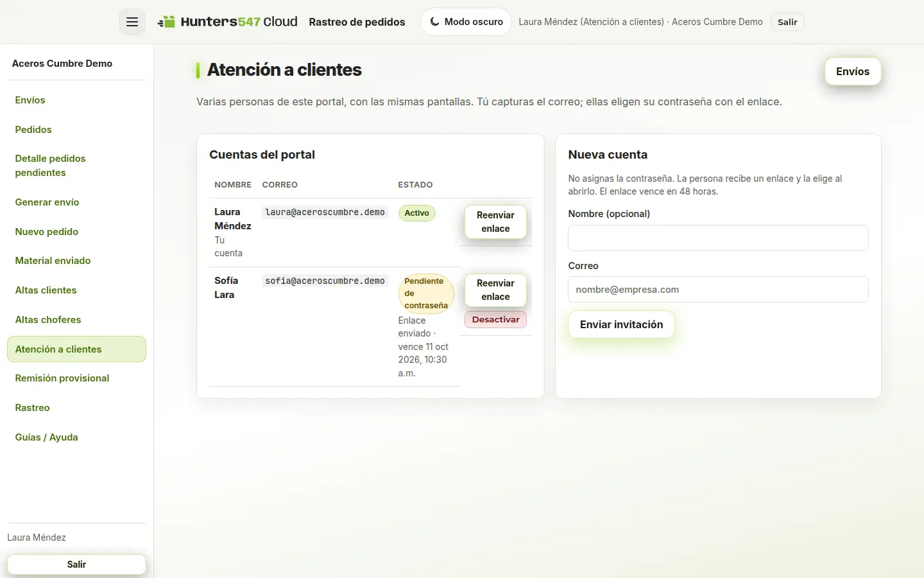
Task: Click the Correo email field
Action: coord(718,290)
